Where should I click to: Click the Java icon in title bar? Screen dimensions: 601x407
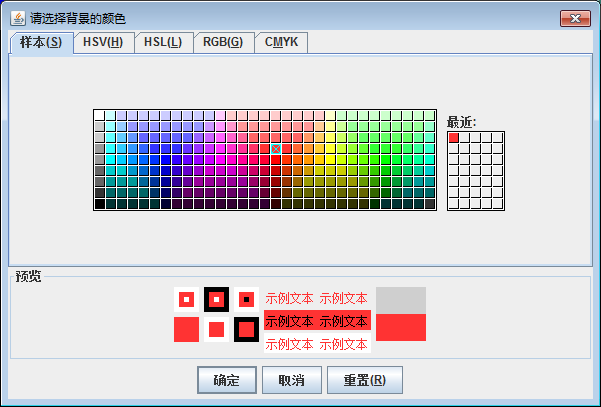click(x=18, y=18)
